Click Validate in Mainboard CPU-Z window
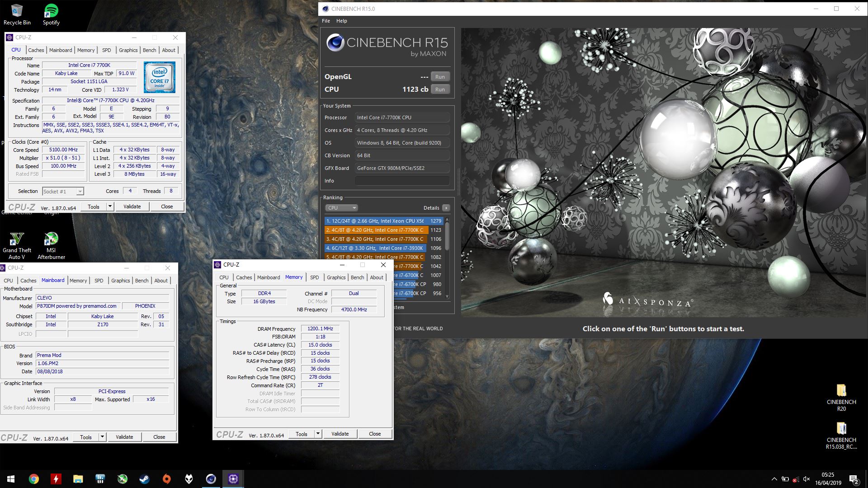Viewport: 868px width, 488px height. (x=124, y=437)
